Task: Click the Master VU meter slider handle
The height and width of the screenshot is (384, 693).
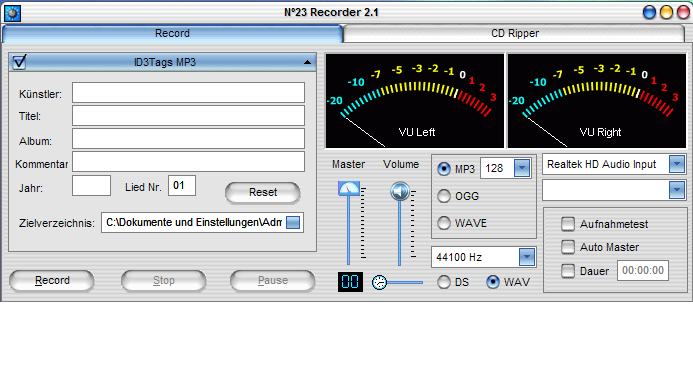Action: [x=349, y=188]
